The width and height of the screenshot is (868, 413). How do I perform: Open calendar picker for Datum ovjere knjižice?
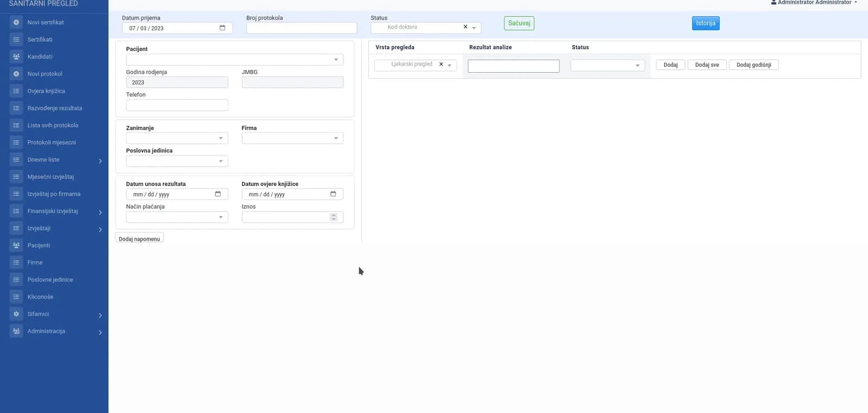[x=333, y=194]
